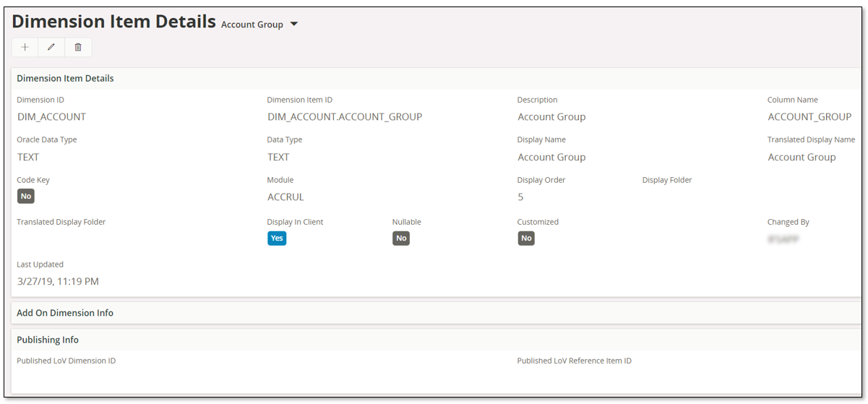
Task: Click the Translated Display Folder label
Action: click(x=61, y=222)
